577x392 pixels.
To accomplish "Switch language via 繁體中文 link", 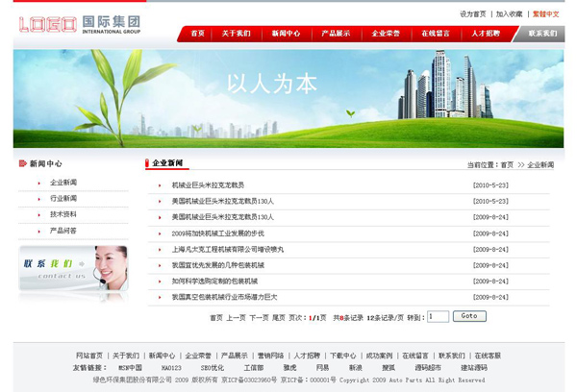I will [545, 14].
